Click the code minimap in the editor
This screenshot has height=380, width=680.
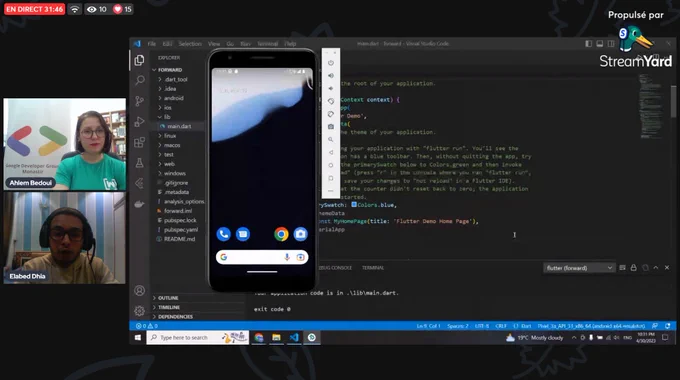(x=651, y=106)
